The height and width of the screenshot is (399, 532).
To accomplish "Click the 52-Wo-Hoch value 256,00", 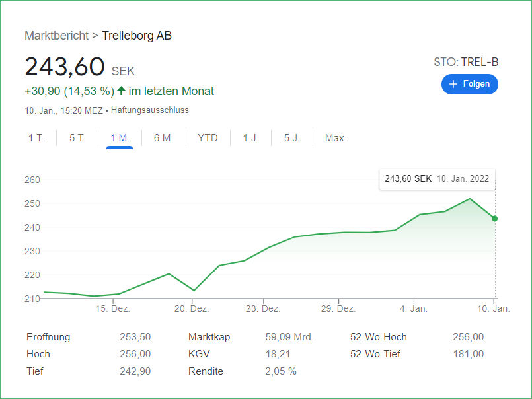I will pos(468,337).
